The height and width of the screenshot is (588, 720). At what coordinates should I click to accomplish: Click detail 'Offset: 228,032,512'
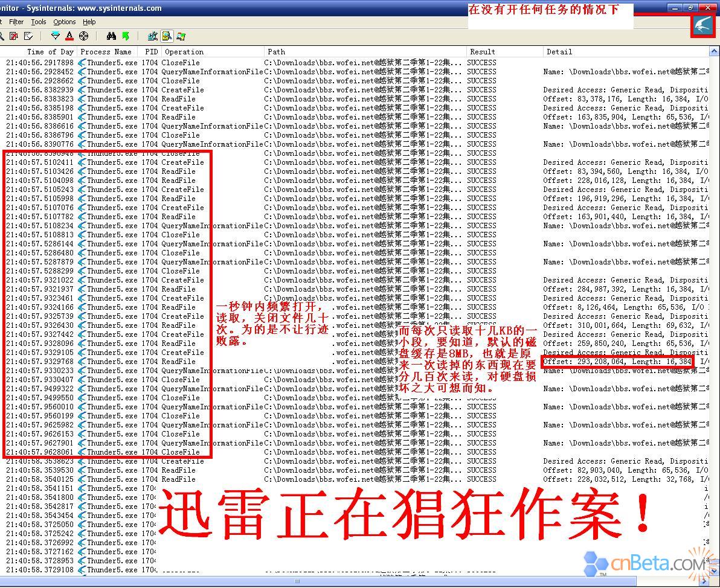[584, 479]
